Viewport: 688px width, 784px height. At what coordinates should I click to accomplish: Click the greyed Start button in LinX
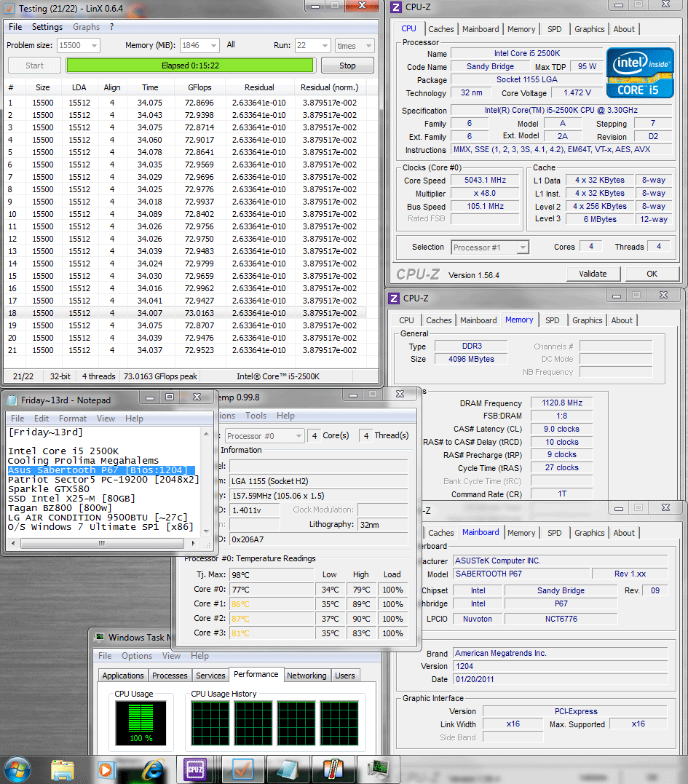pyautogui.click(x=34, y=66)
